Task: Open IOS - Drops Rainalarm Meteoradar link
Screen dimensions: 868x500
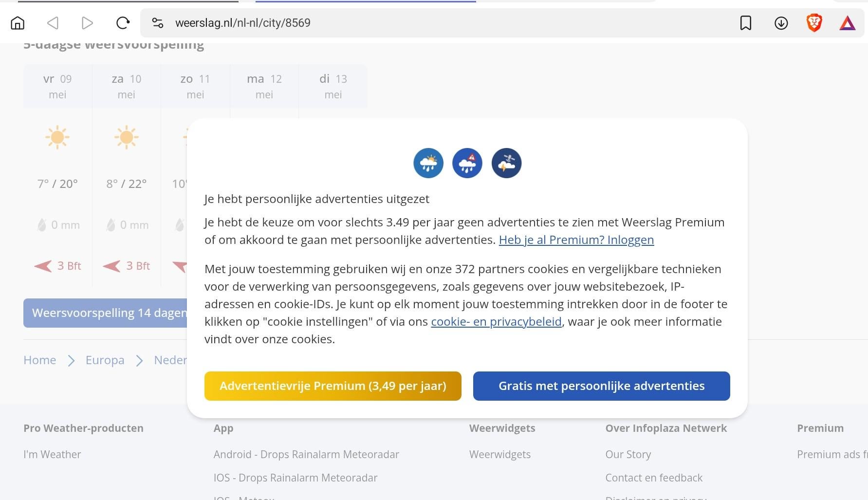Action: (295, 478)
